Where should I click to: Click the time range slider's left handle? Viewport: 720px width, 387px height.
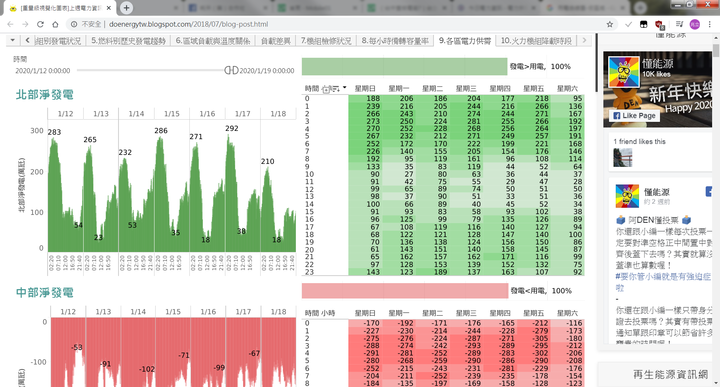pyautogui.click(x=228, y=70)
